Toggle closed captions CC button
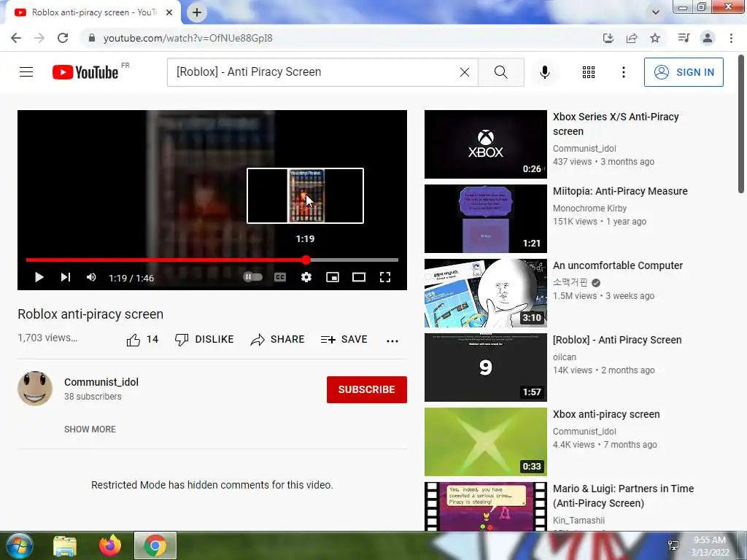 280,277
